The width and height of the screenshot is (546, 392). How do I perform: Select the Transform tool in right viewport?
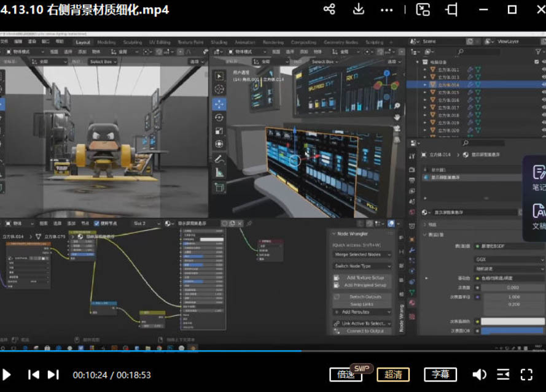tap(219, 144)
